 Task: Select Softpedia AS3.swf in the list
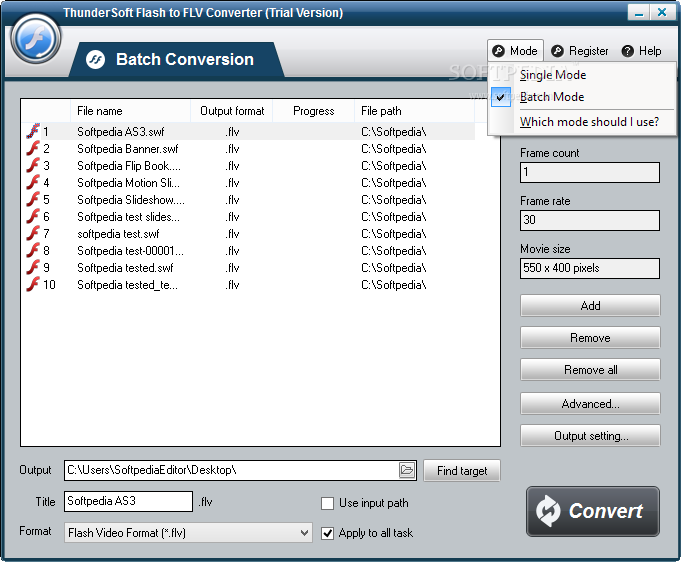pyautogui.click(x=248, y=132)
